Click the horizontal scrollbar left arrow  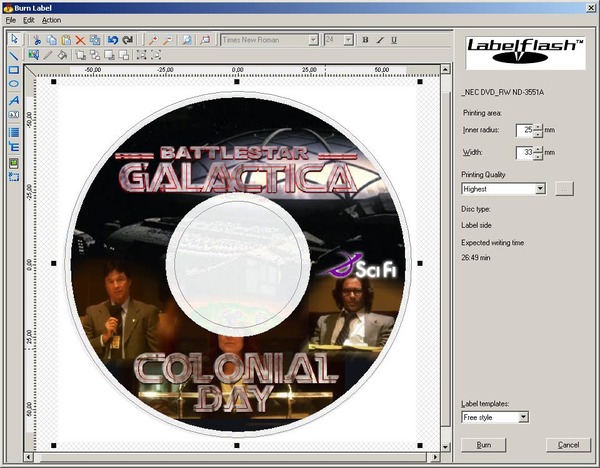[28, 457]
